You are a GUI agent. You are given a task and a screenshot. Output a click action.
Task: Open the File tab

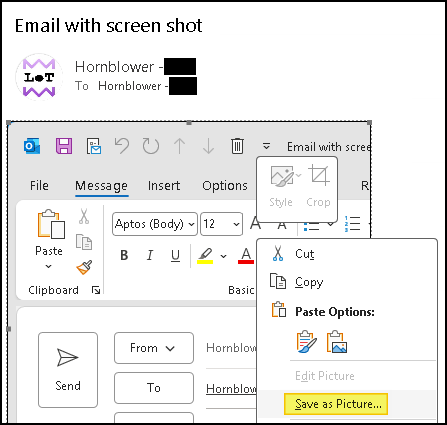pos(39,186)
